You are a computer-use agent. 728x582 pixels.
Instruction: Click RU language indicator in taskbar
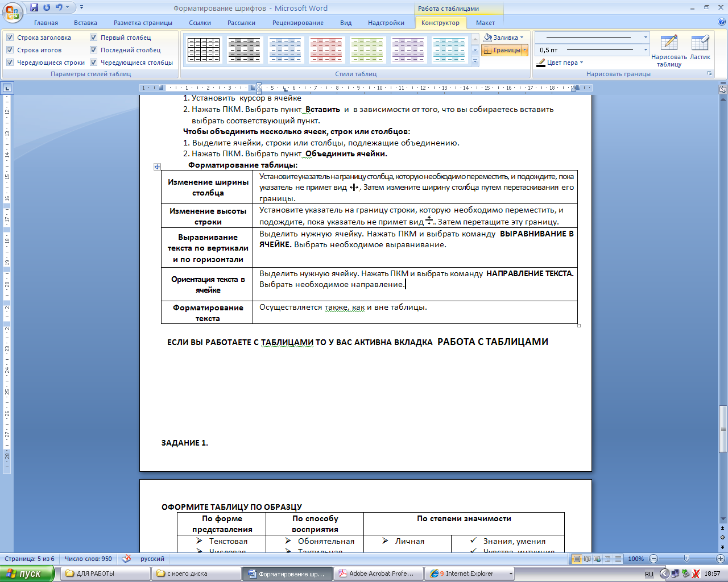649,574
